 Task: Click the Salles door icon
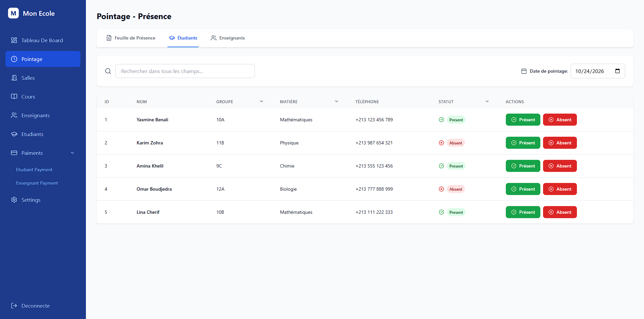pos(14,78)
